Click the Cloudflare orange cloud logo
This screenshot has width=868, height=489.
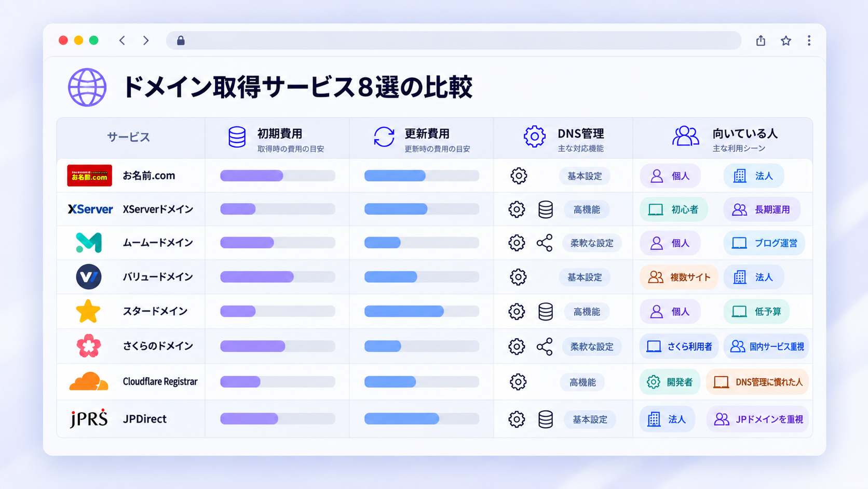pos(89,381)
